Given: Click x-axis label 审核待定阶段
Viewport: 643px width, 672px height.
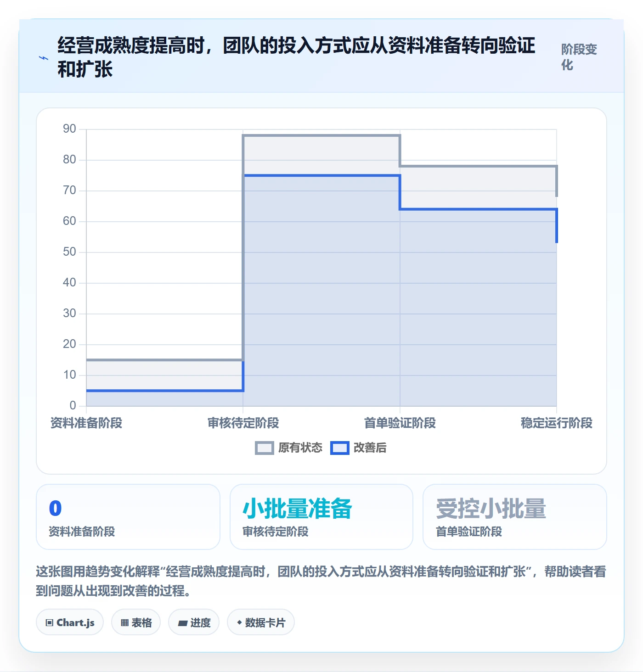Looking at the screenshot, I should tap(243, 423).
